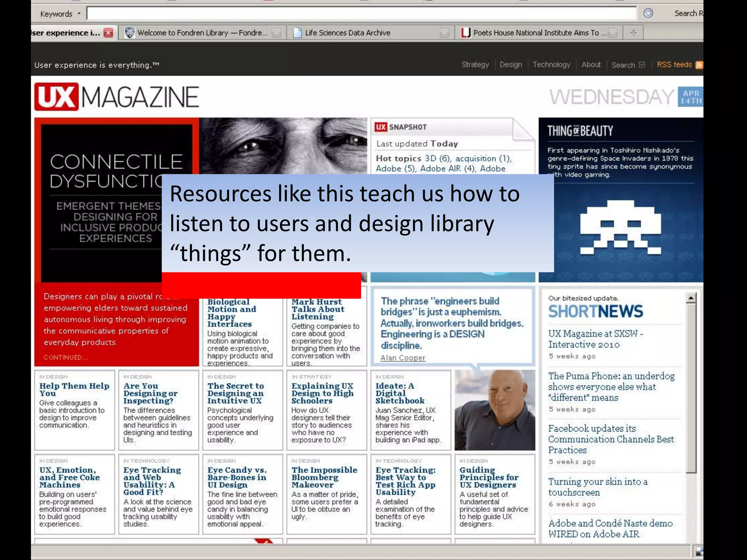Open Help Them Help You article
The width and height of the screenshot is (747, 560).
(x=74, y=389)
